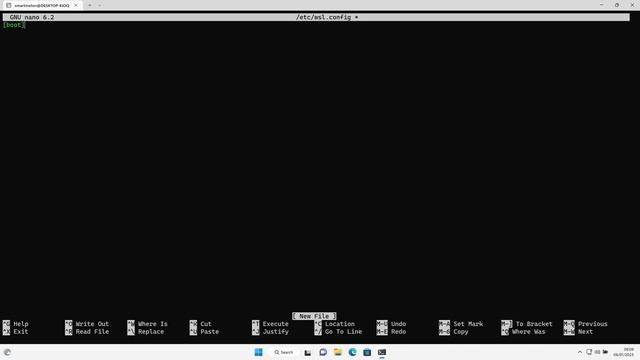Open Task View from the taskbar
This screenshot has width=640, height=360.
pyautogui.click(x=308, y=352)
